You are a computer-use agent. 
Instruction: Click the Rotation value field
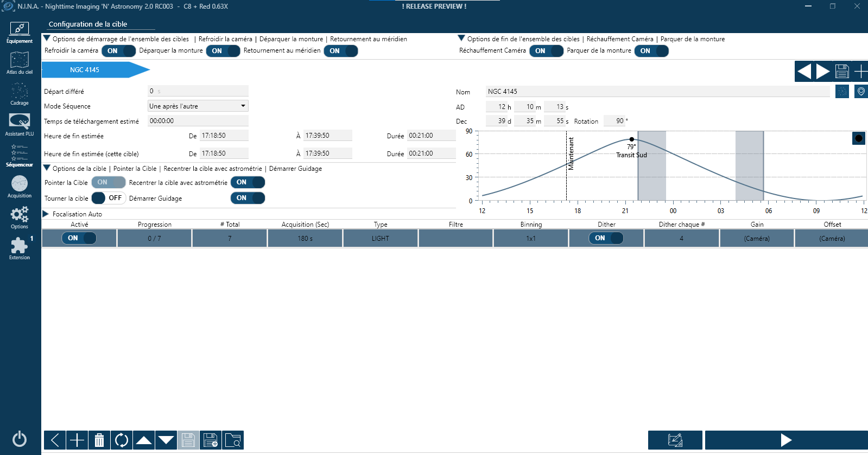click(x=616, y=121)
